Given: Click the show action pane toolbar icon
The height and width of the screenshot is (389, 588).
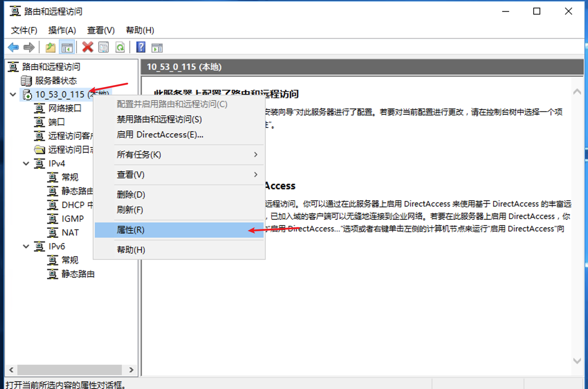Looking at the screenshot, I should coord(157,47).
